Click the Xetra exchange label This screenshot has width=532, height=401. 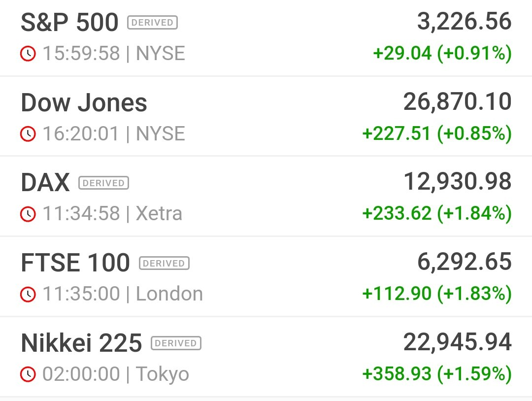tap(159, 214)
